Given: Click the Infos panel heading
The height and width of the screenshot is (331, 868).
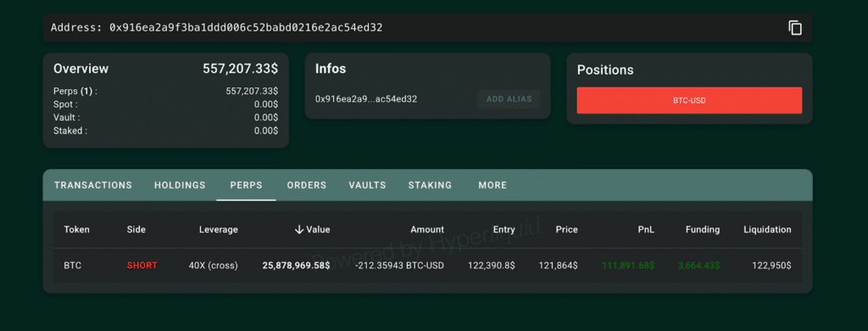Looking at the screenshot, I should click(331, 69).
